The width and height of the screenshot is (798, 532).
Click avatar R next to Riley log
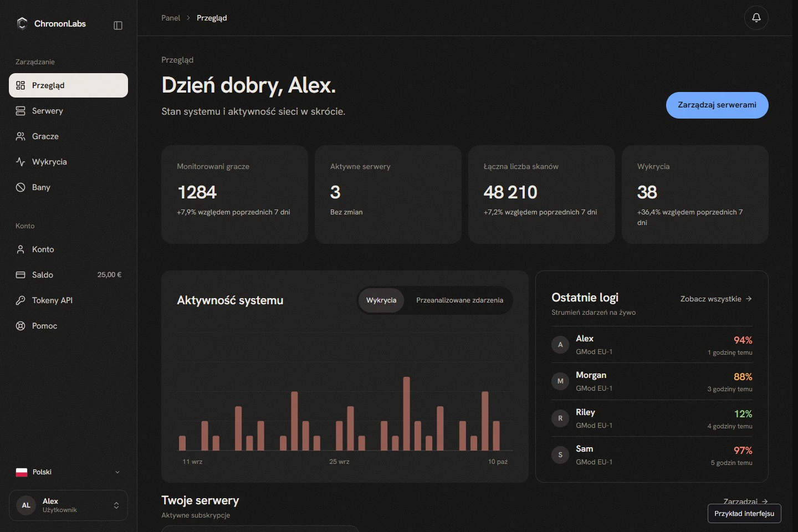click(x=560, y=418)
